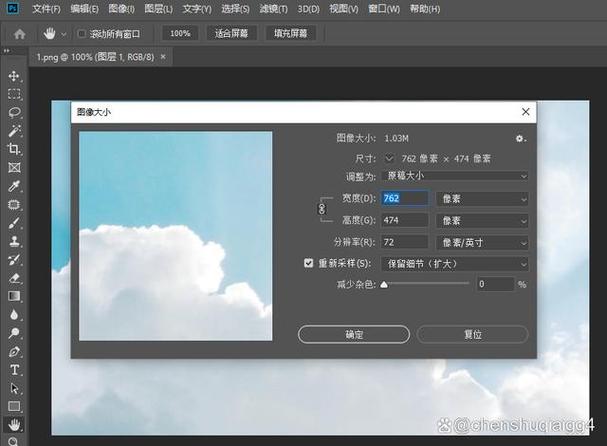Open the 调整为 原稿大小 dropdown
The image size is (607, 446).
(x=455, y=176)
